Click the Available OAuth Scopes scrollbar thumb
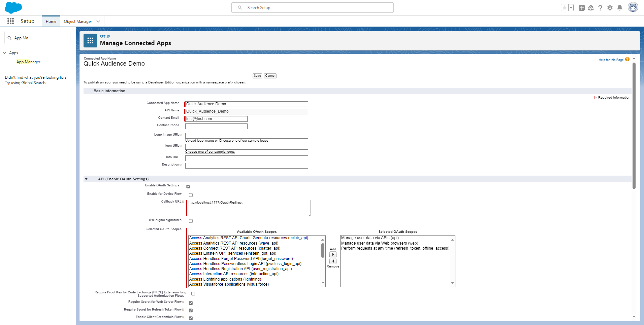This screenshot has width=644, height=325. [x=323, y=250]
